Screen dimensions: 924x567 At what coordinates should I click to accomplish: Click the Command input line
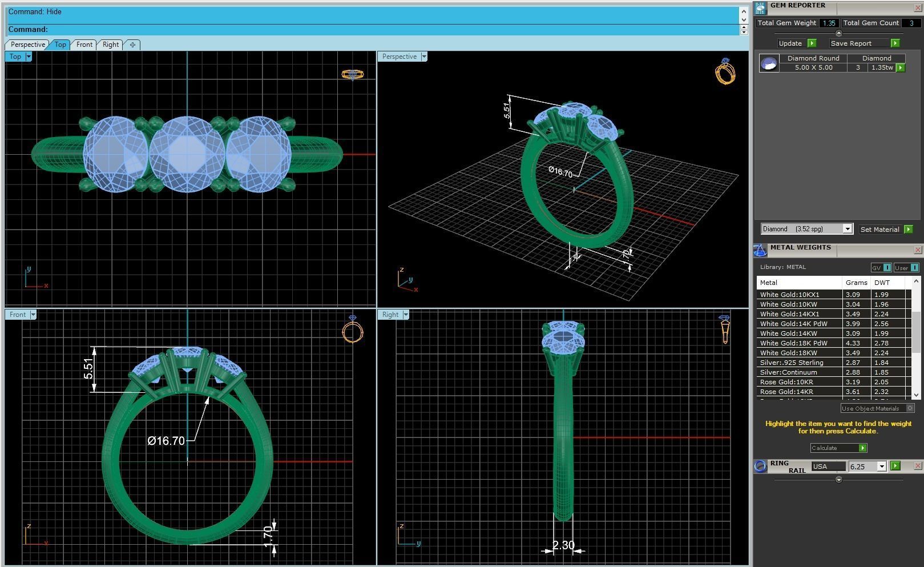373,30
